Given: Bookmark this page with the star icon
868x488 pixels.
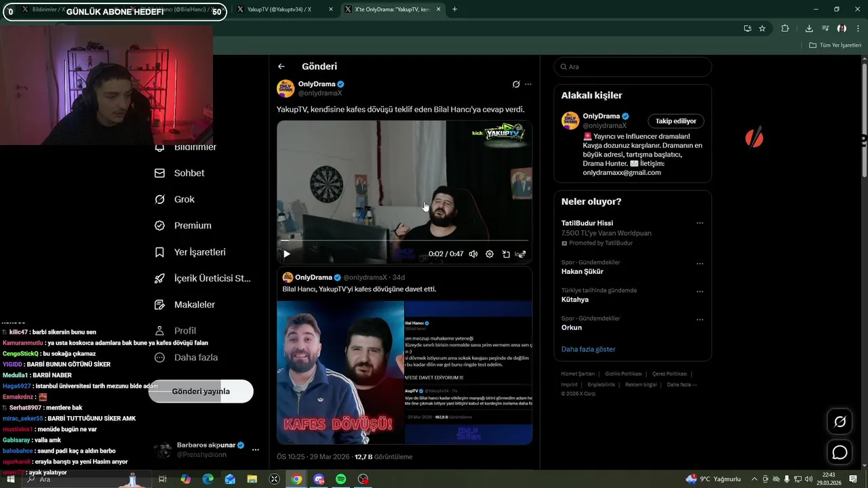Looking at the screenshot, I should pyautogui.click(x=762, y=28).
